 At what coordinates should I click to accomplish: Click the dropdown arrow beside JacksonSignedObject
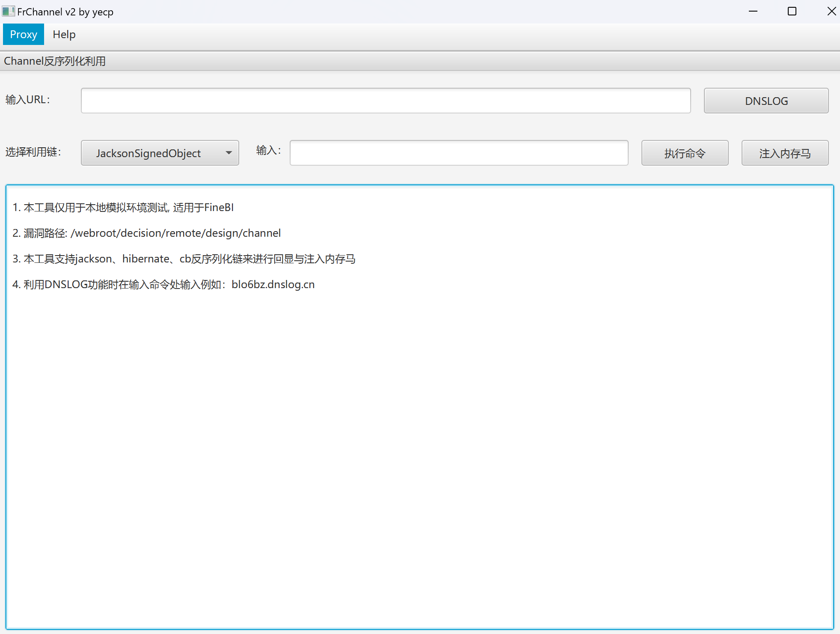pos(229,153)
